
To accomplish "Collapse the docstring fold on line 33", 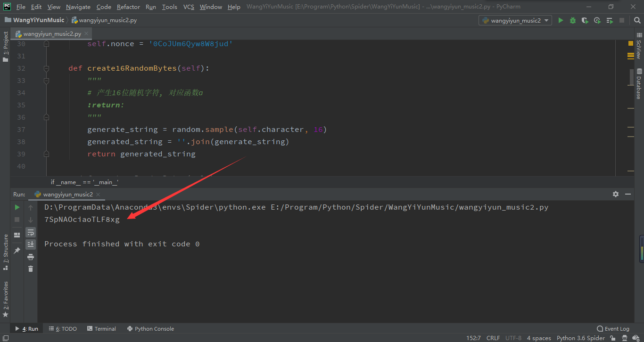I will click(46, 81).
